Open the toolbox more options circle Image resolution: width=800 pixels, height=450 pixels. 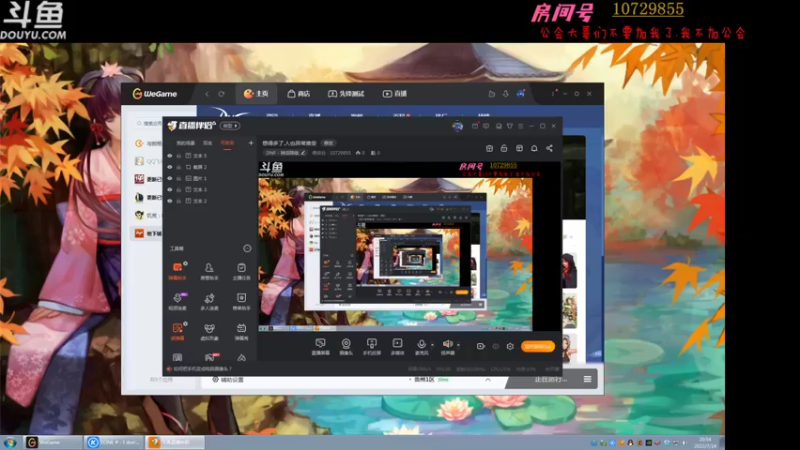(x=247, y=248)
